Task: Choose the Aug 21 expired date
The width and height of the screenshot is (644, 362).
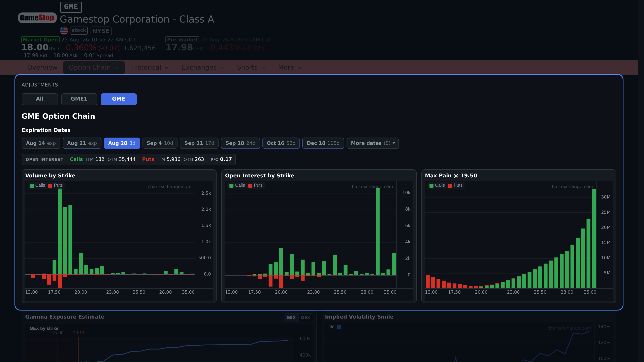Action: 82,143
